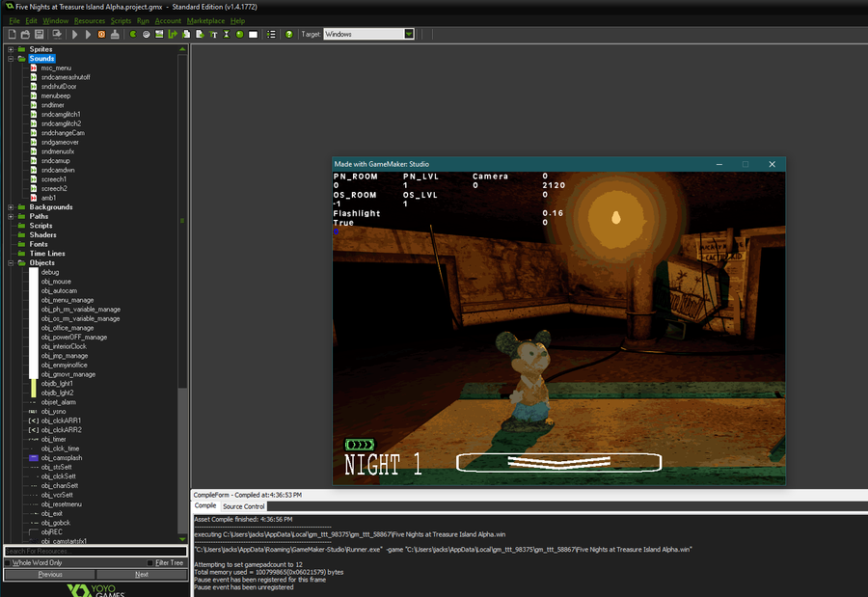Select the obj_mouse object
Viewport: 868px width, 597px height.
56,282
